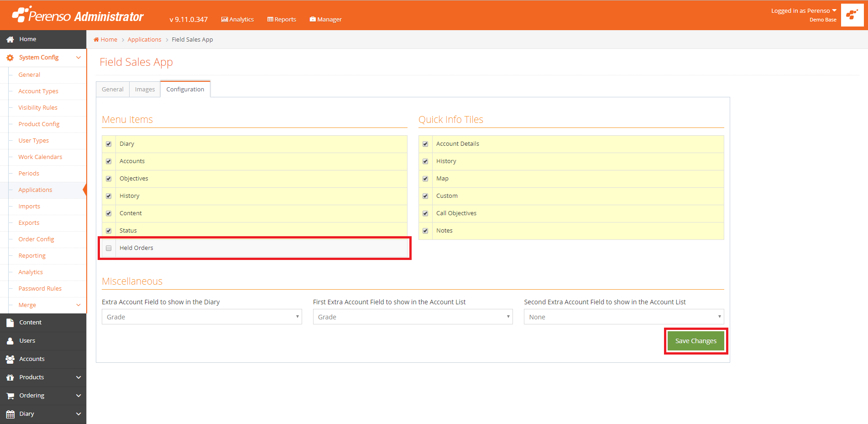Click the Products gift icon

point(10,377)
